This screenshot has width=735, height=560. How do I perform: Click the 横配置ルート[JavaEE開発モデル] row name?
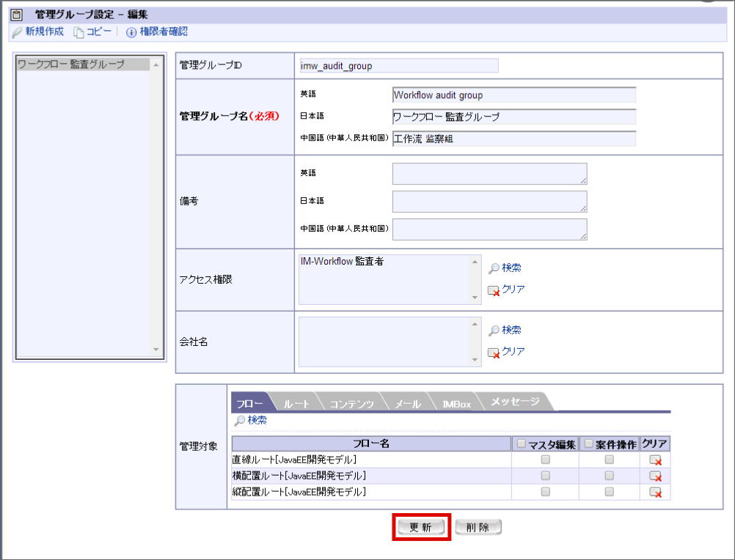click(299, 476)
